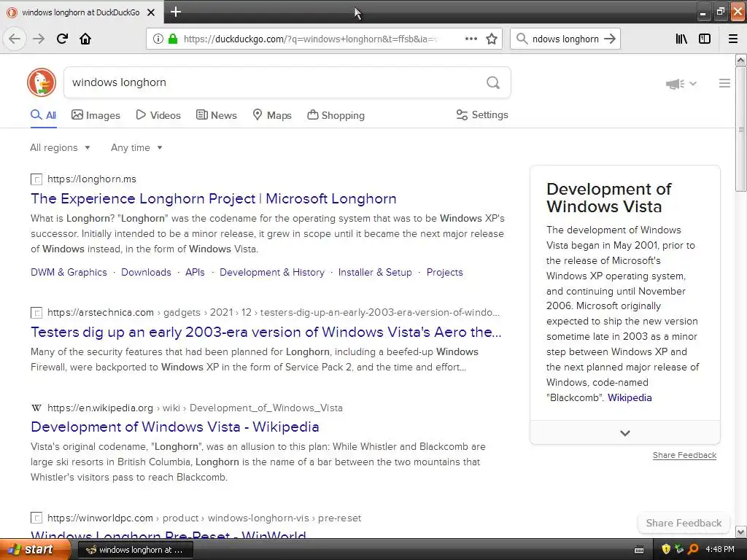Open DuckDuckGo search Settings
747x560 pixels.
(x=482, y=114)
